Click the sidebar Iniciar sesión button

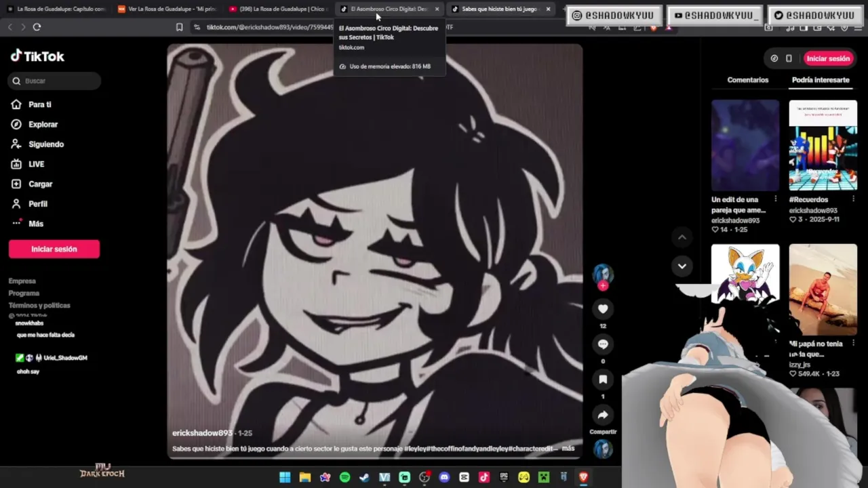tap(54, 249)
